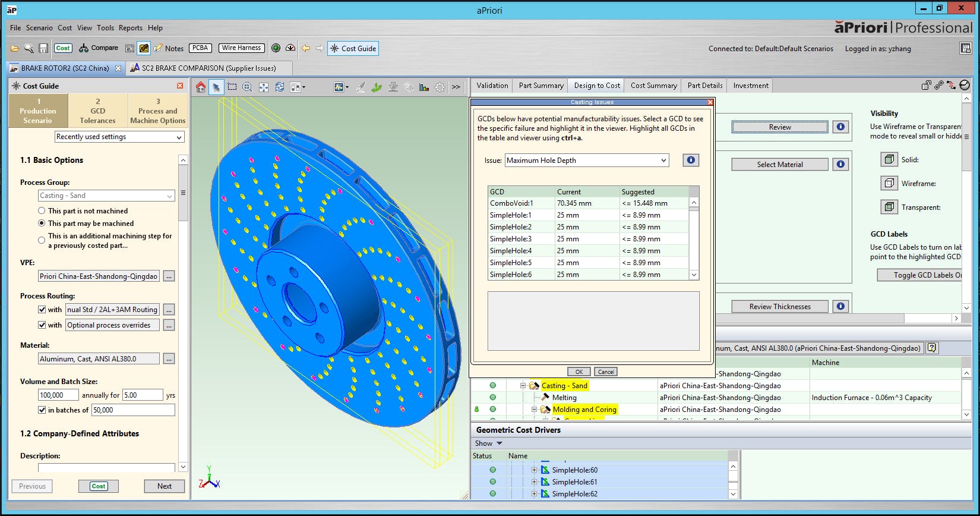Screen dimensions: 980x516
Task: Click the green Cost icon in main toolbar
Action: (63, 48)
